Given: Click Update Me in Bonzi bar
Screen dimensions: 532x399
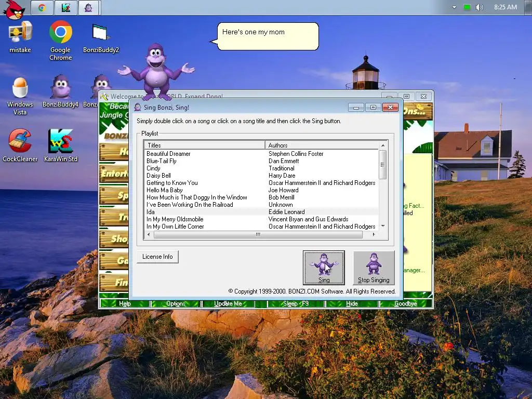Looking at the screenshot, I should coord(228,303).
